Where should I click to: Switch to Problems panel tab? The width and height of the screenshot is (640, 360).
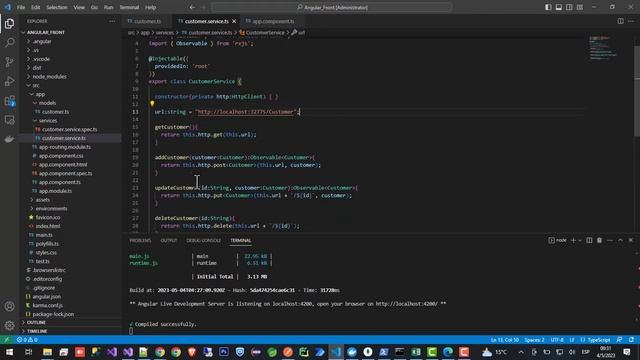140,240
